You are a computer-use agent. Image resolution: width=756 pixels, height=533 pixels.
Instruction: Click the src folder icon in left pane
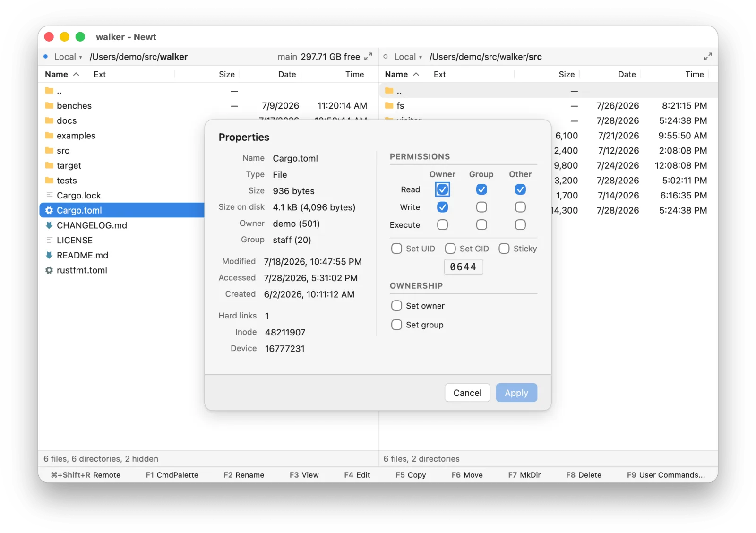click(49, 150)
